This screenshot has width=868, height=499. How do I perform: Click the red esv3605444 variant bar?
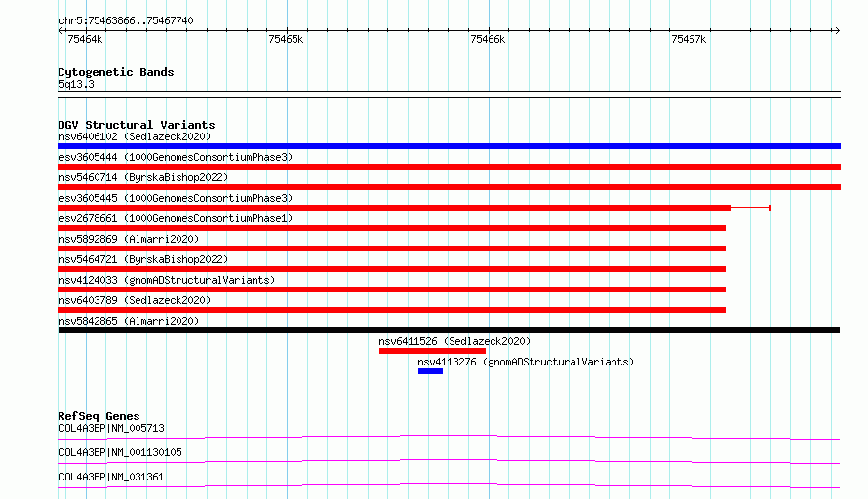pyautogui.click(x=449, y=167)
